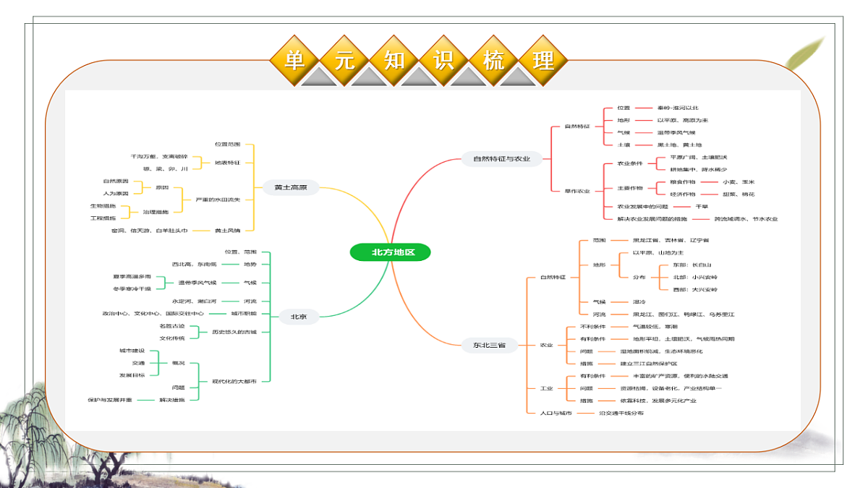Click the text 窑洞、信天游、白羊肚头巾
This screenshot has width=868, height=488.
tap(150, 230)
